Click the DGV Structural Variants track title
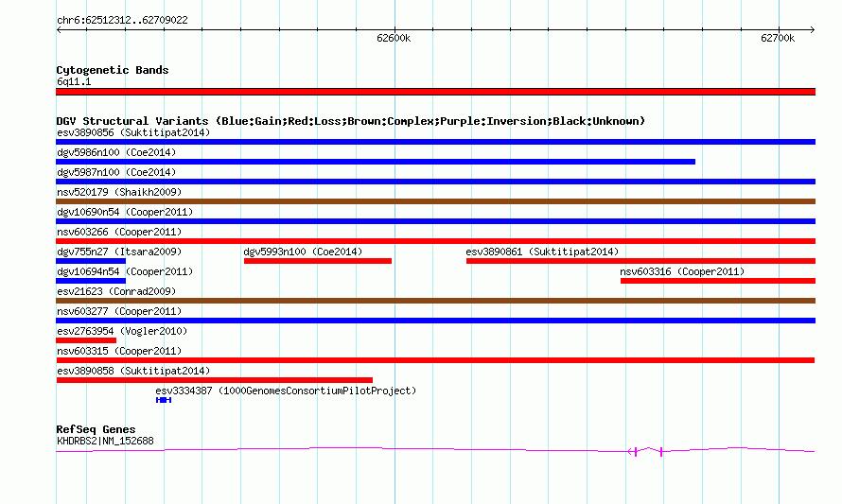842x504 pixels. [351, 121]
